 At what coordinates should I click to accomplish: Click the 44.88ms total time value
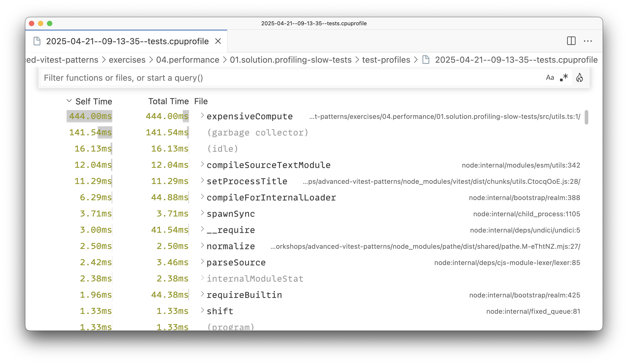coord(170,197)
